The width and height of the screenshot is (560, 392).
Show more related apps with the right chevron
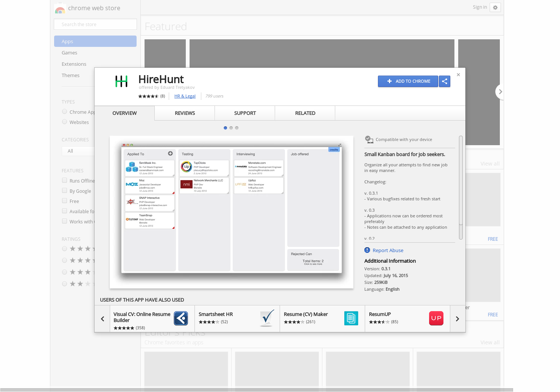point(457,318)
